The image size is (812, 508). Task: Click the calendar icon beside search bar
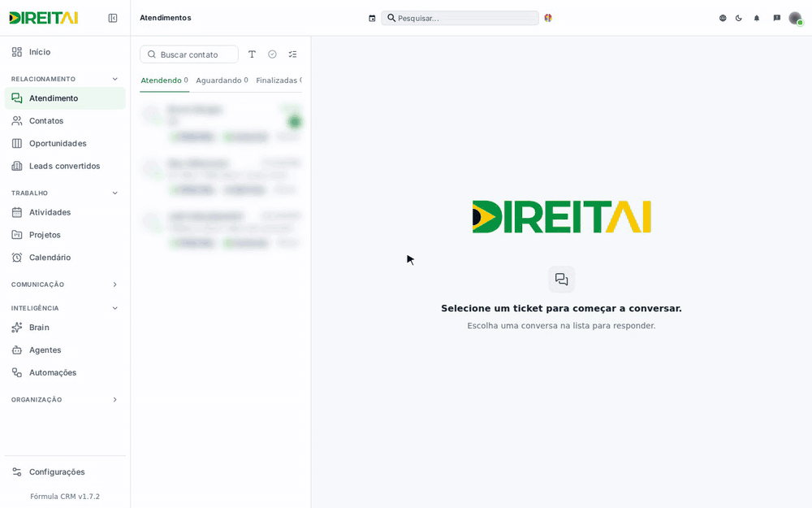pos(372,18)
